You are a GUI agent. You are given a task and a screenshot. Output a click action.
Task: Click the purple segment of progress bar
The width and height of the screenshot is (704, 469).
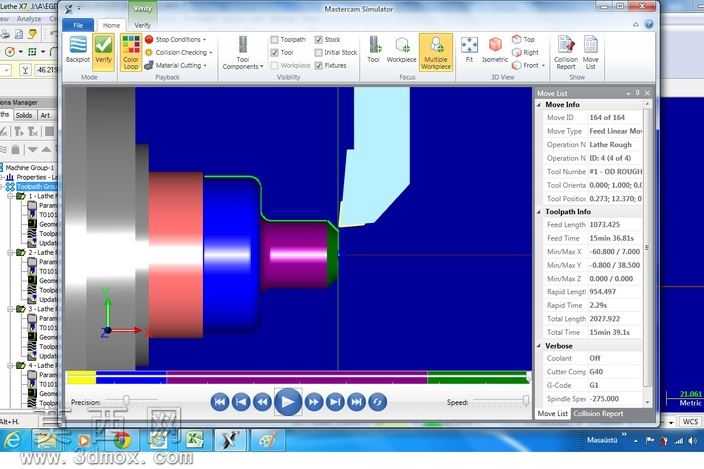tap(296, 377)
